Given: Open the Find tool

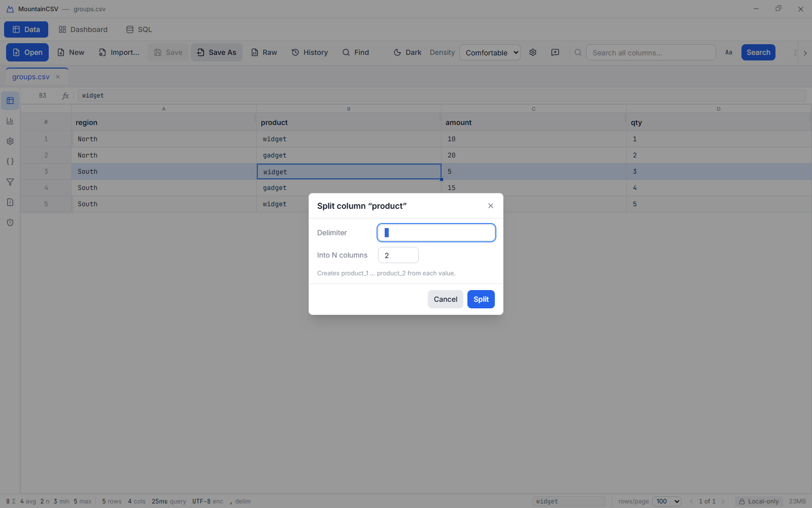Looking at the screenshot, I should pyautogui.click(x=356, y=52).
